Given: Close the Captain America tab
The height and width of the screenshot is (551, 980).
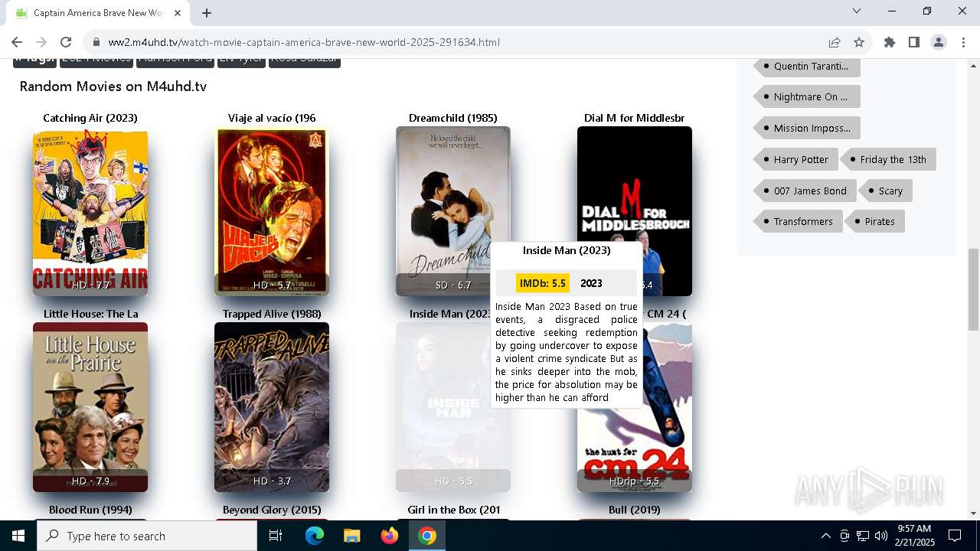Looking at the screenshot, I should tap(178, 13).
